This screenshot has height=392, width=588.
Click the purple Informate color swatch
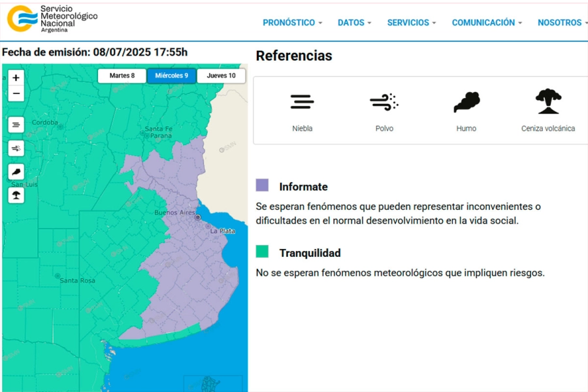(262, 186)
